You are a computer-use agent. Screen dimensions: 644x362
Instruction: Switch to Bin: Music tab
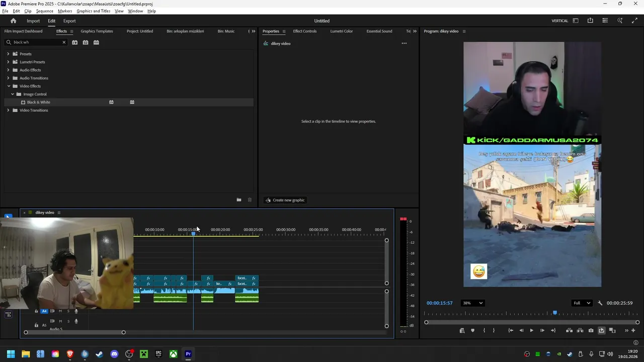226,31
